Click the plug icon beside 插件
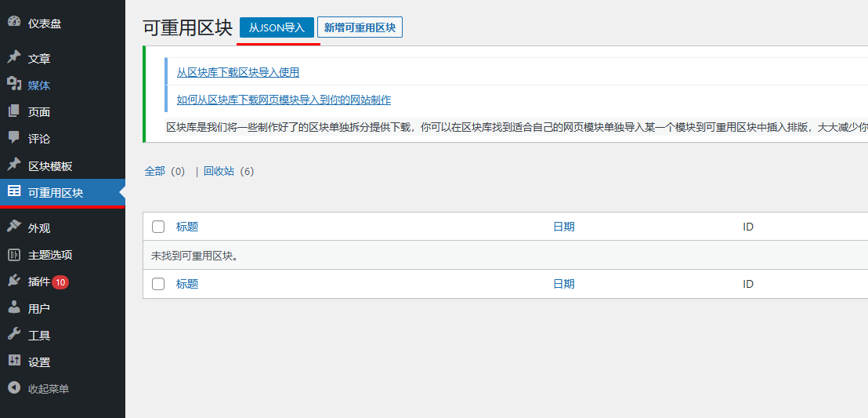868x418 pixels. coord(14,281)
